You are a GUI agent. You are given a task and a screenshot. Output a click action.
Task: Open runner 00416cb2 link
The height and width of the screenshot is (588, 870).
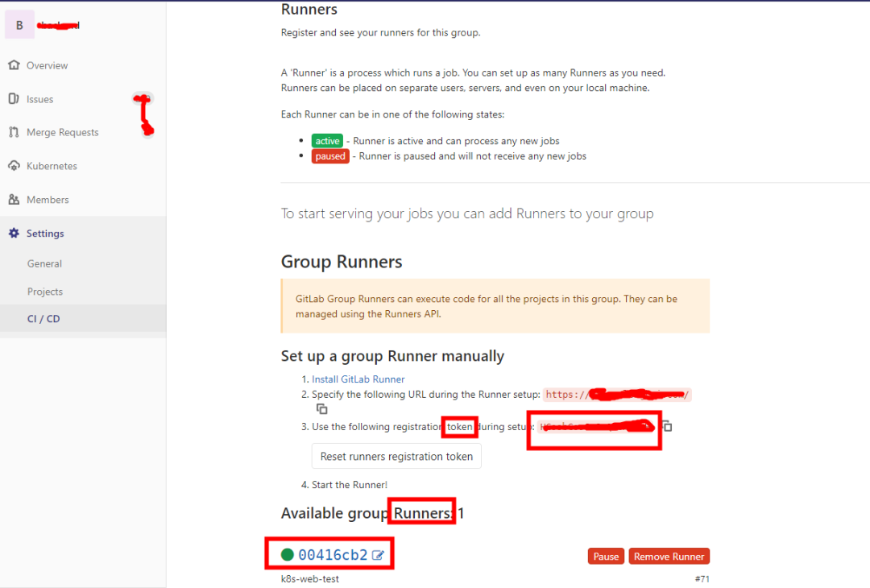click(x=333, y=555)
